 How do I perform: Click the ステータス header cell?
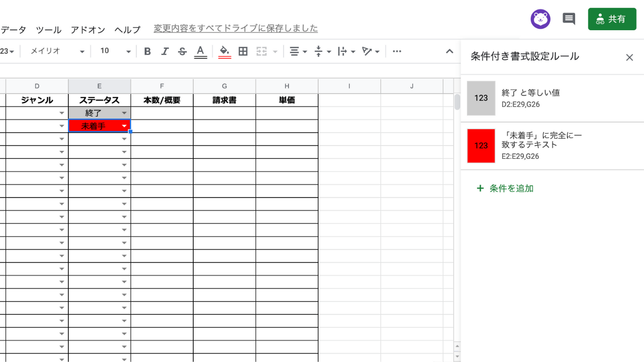[x=100, y=100]
